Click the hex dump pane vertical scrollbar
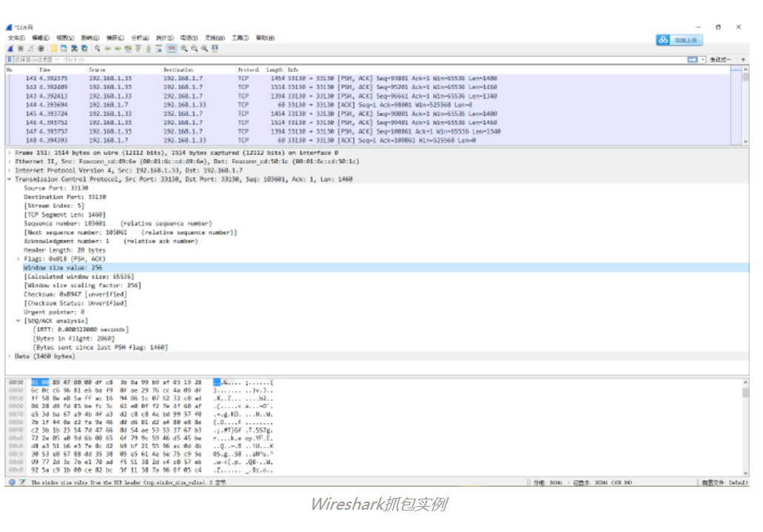The width and height of the screenshot is (763, 532). (x=745, y=428)
